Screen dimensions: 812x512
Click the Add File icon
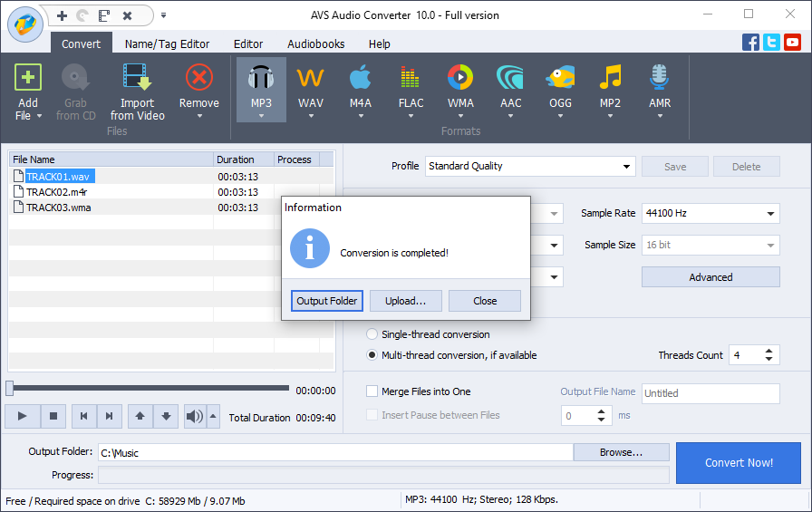(x=28, y=78)
